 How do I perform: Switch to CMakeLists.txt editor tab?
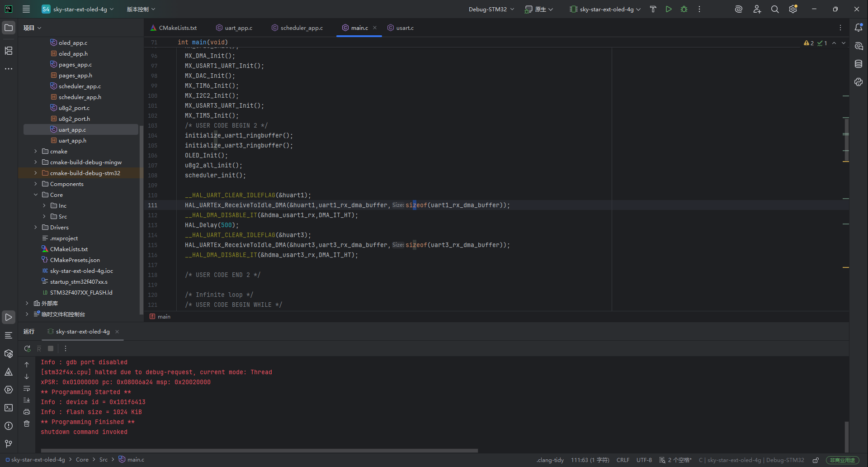[x=174, y=28]
